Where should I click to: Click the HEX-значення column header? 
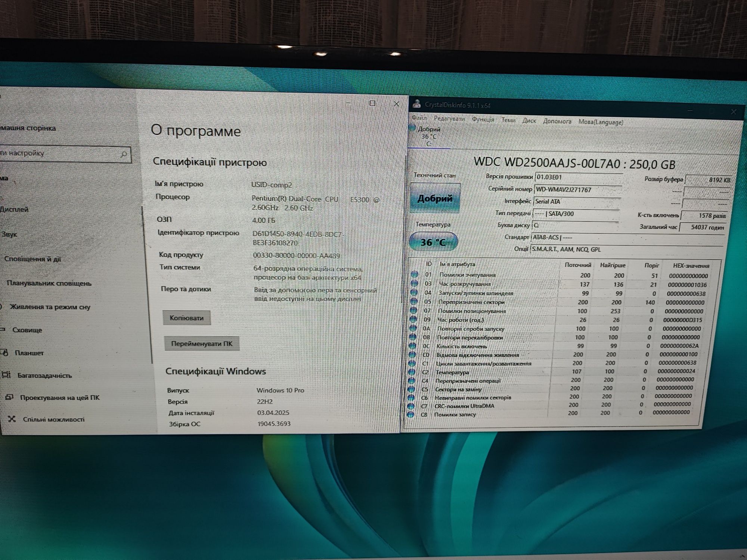coord(691,266)
